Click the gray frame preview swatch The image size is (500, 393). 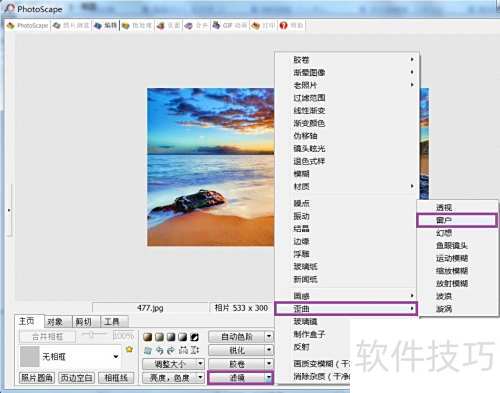tap(30, 356)
